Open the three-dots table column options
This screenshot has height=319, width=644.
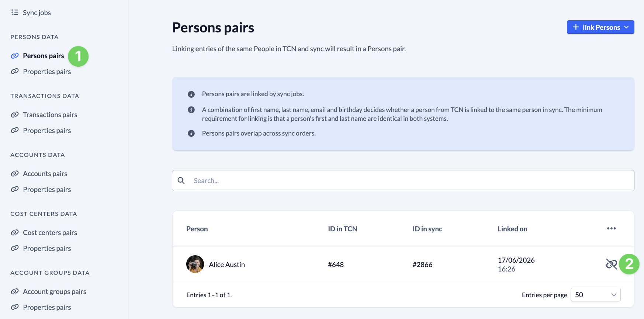[611, 228]
